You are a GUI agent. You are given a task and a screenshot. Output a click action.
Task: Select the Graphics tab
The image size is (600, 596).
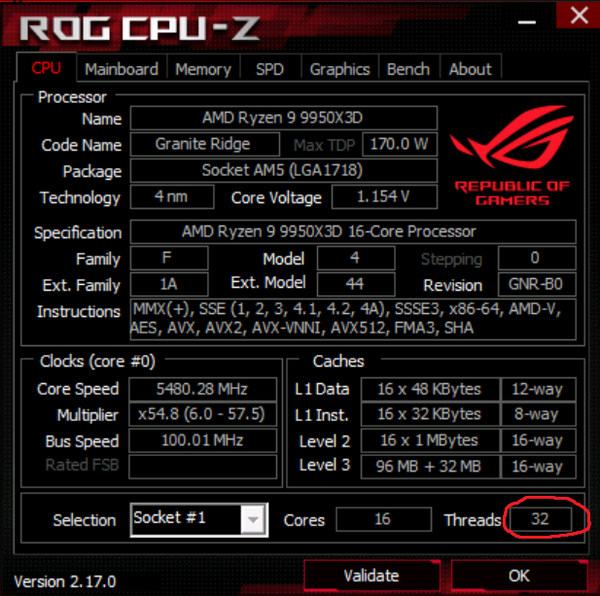(340, 69)
